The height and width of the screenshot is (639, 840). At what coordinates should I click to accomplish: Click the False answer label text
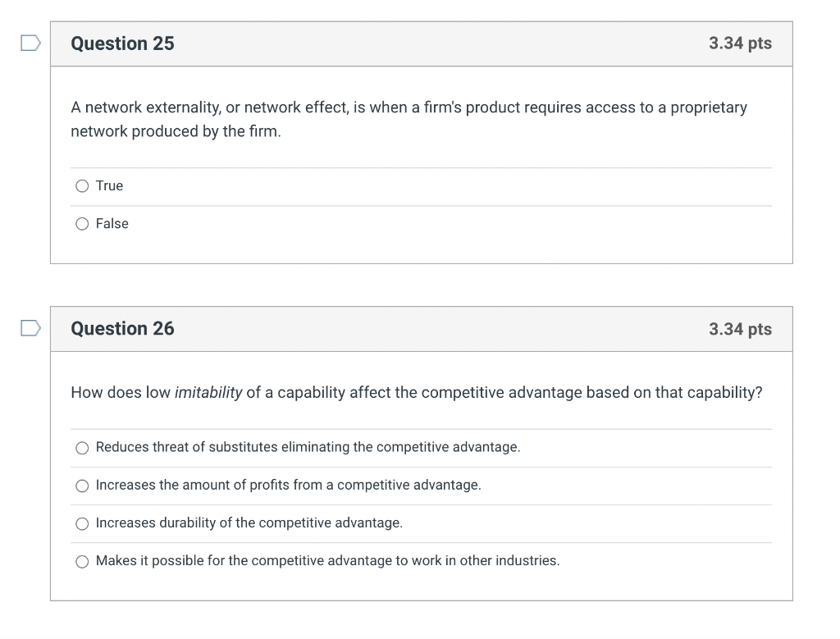[113, 224]
